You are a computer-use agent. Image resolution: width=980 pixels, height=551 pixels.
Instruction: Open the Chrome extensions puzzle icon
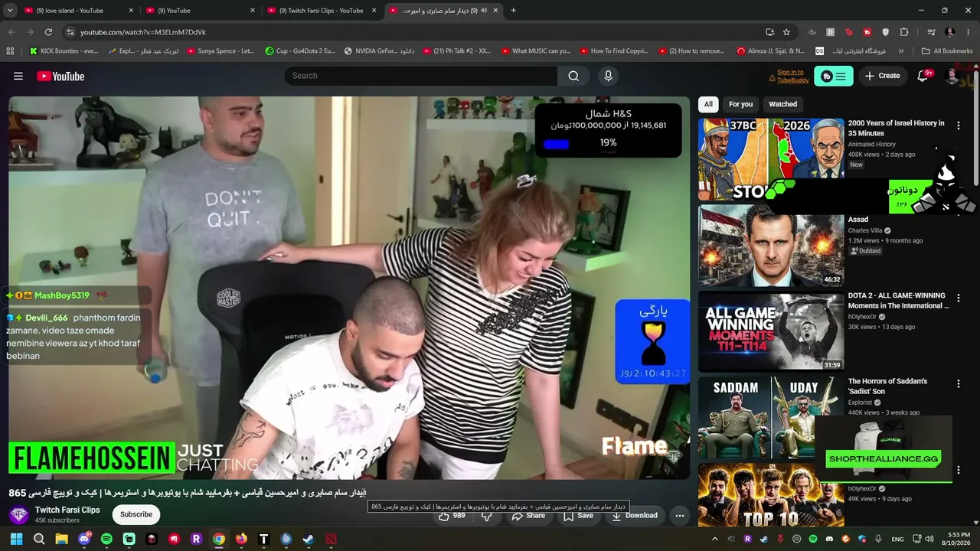click(x=904, y=32)
